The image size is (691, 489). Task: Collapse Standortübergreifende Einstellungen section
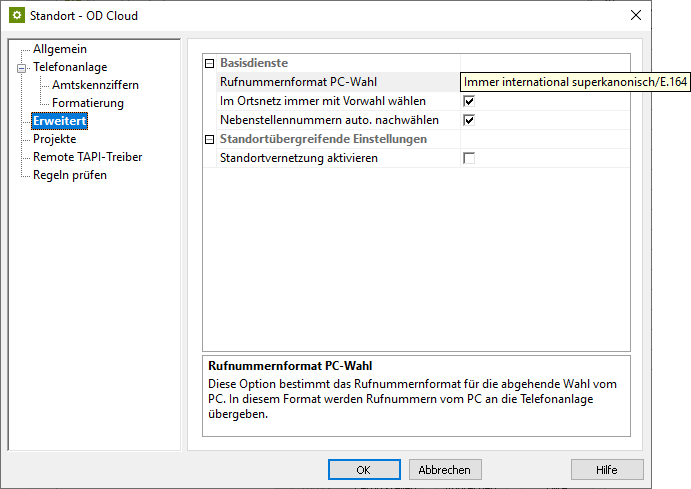pos(209,139)
